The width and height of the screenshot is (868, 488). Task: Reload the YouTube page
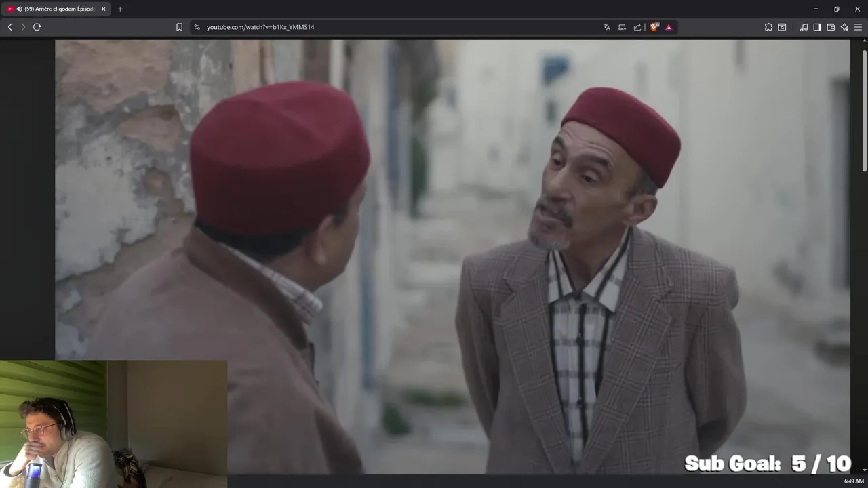click(x=37, y=27)
